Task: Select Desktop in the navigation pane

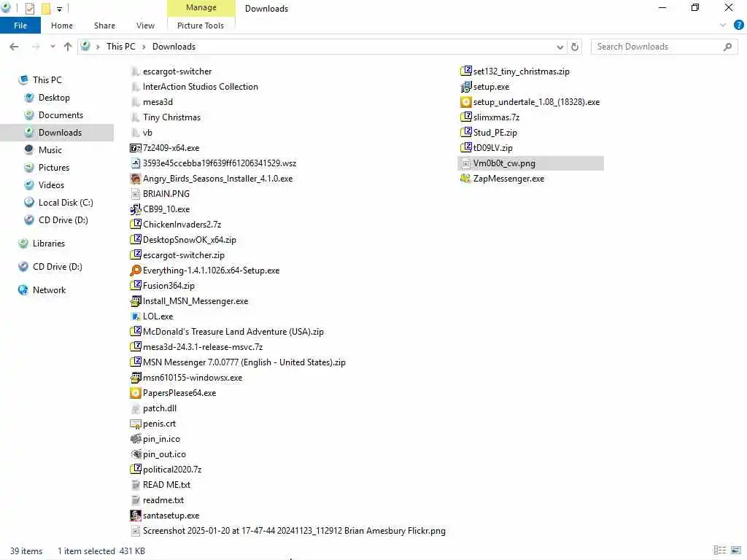Action: [54, 98]
